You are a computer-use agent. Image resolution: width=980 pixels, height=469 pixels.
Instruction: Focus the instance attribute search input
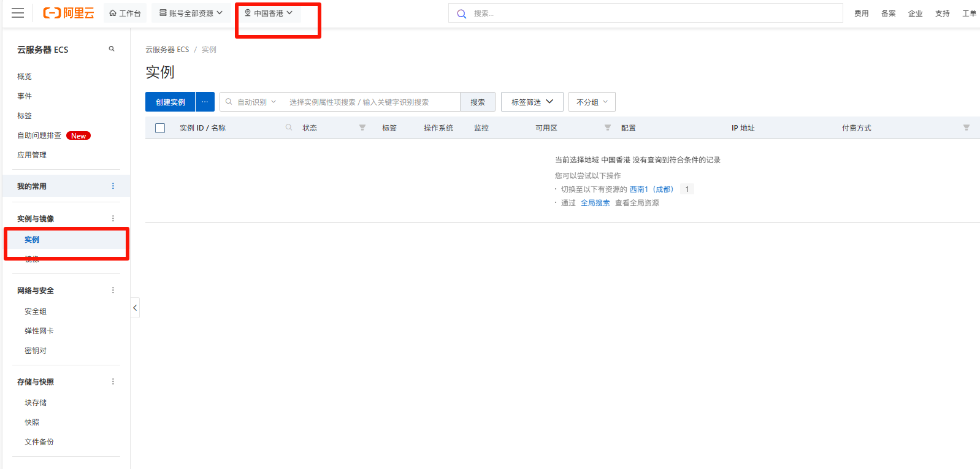tap(372, 102)
